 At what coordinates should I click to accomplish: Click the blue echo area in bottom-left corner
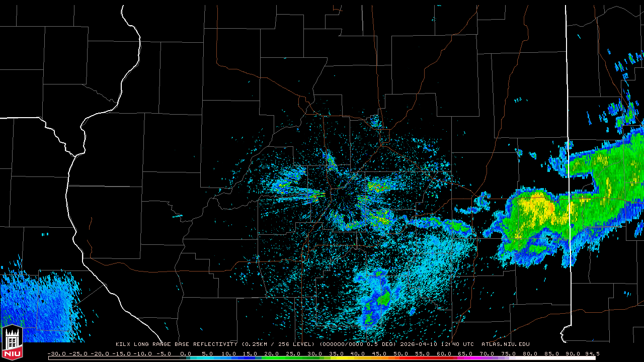coord(35,307)
